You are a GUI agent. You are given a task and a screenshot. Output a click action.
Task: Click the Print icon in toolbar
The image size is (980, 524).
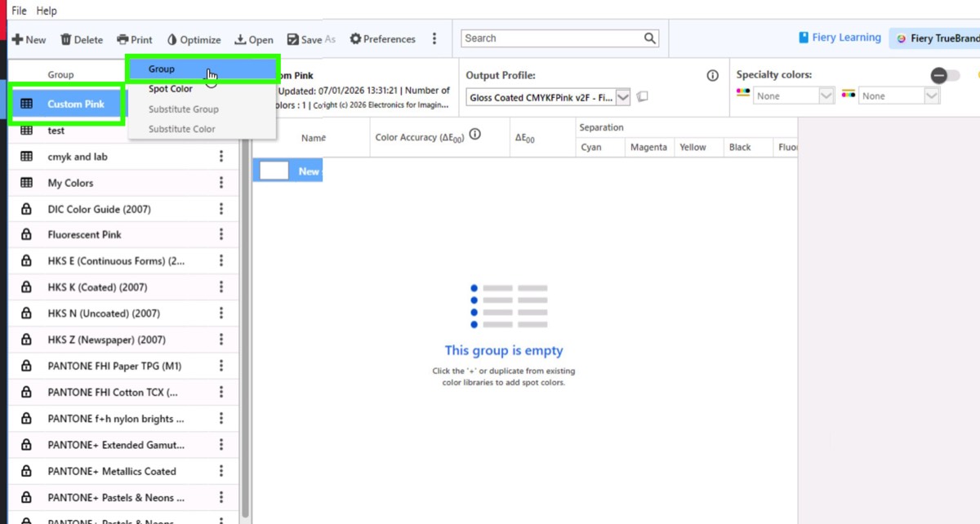coord(122,39)
